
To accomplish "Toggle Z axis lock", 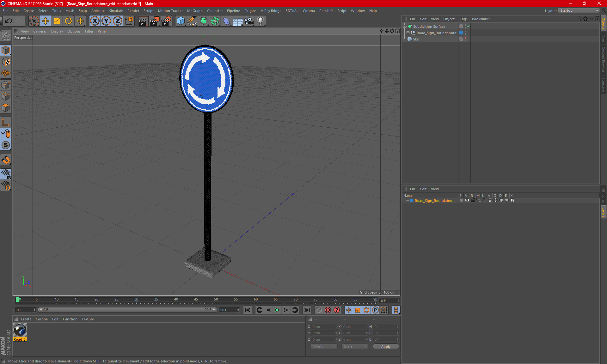I will (x=118, y=21).
